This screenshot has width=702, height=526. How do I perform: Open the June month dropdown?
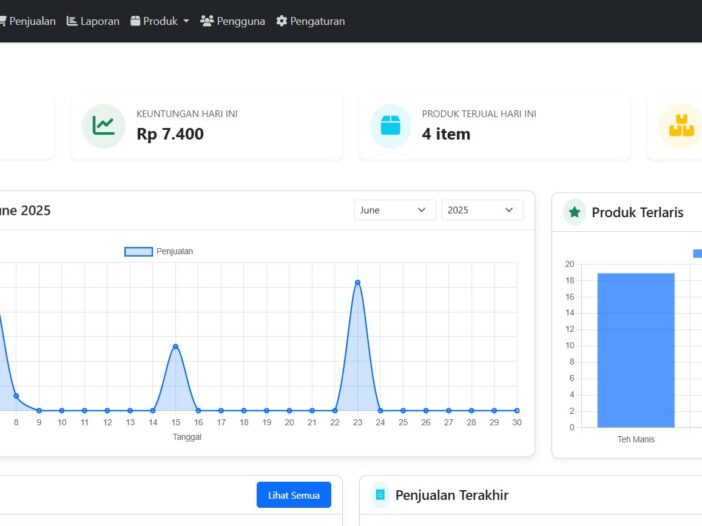tap(395, 210)
